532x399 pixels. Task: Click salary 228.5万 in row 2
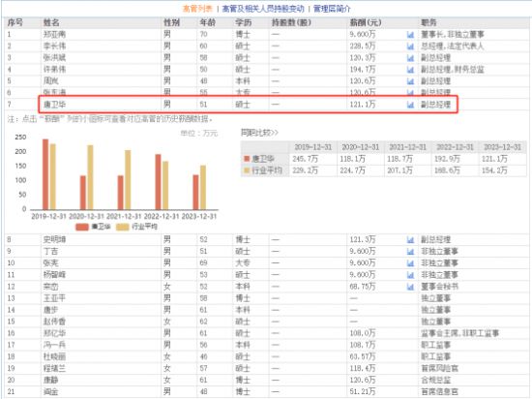click(363, 46)
